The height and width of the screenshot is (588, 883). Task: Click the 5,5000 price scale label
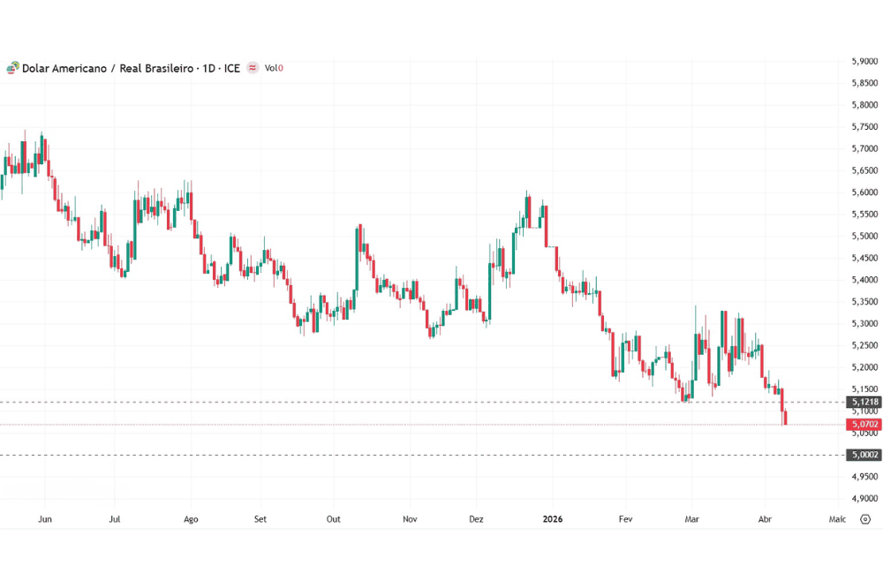[x=864, y=236]
